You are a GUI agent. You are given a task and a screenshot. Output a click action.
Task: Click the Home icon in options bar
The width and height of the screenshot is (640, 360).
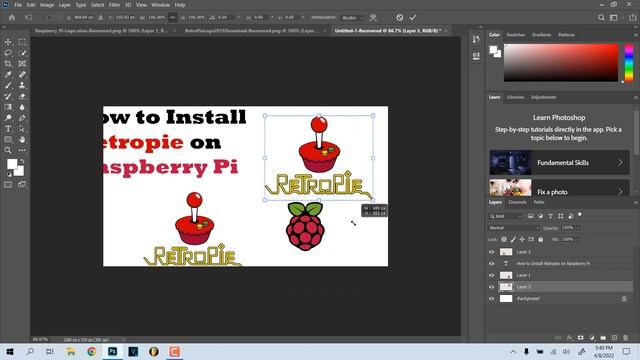coord(12,18)
